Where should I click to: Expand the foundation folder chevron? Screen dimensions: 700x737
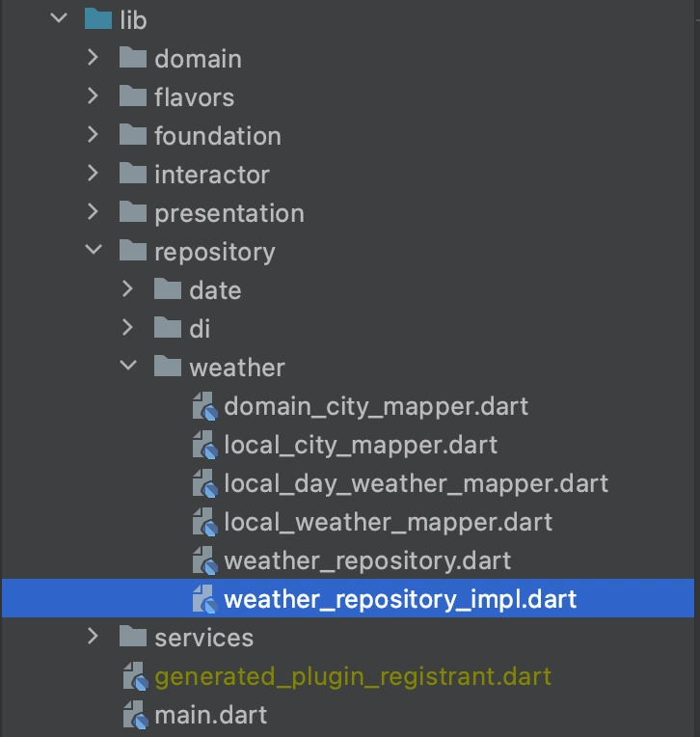pos(93,135)
